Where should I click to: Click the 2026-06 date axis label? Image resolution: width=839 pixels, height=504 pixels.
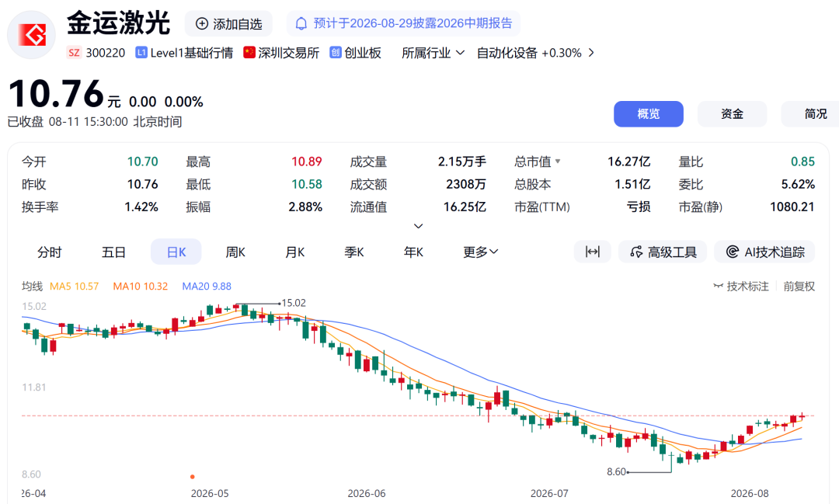coord(367,493)
